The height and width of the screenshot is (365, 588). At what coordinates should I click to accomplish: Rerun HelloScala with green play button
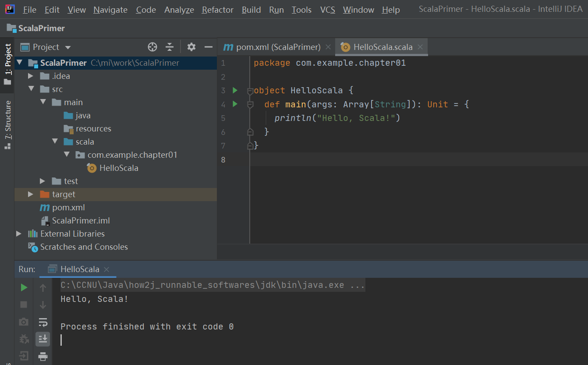pos(24,287)
